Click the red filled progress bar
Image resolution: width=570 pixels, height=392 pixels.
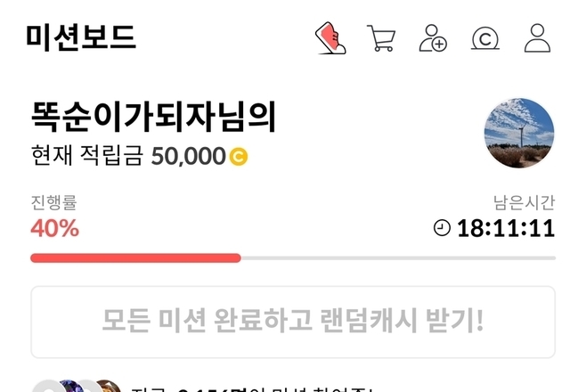[x=135, y=258]
